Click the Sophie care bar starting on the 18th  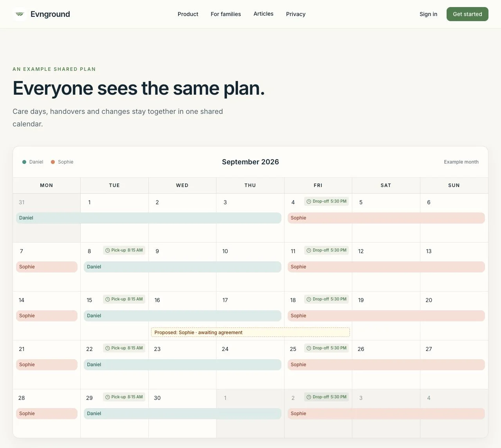pos(386,316)
